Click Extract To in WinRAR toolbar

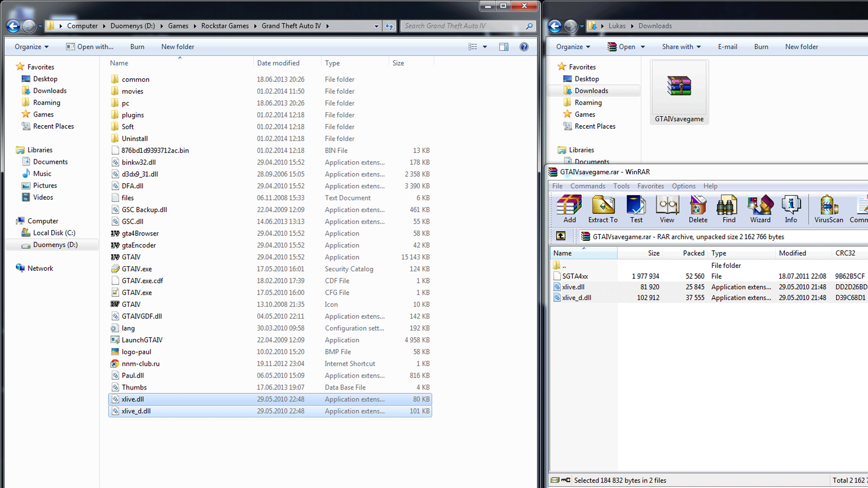click(x=603, y=209)
